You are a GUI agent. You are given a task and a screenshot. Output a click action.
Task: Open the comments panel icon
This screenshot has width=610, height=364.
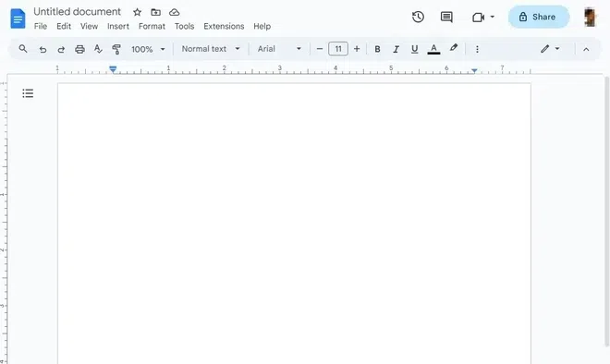[446, 17]
